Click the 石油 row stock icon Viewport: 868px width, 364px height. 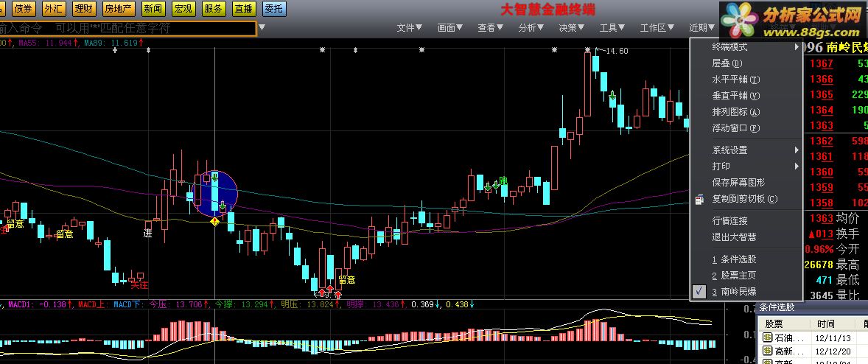pos(767,337)
